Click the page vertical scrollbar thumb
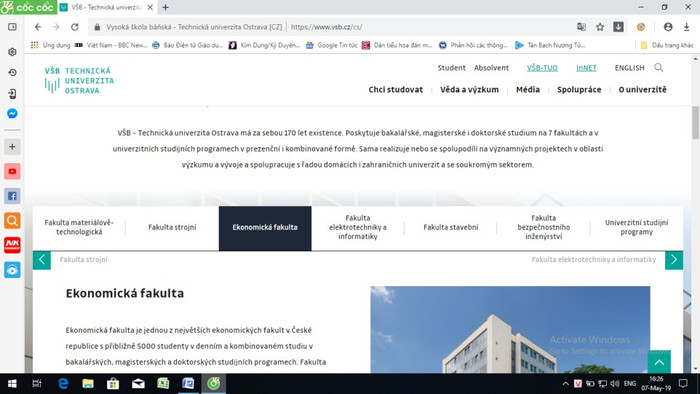The height and width of the screenshot is (394, 700). [x=695, y=123]
